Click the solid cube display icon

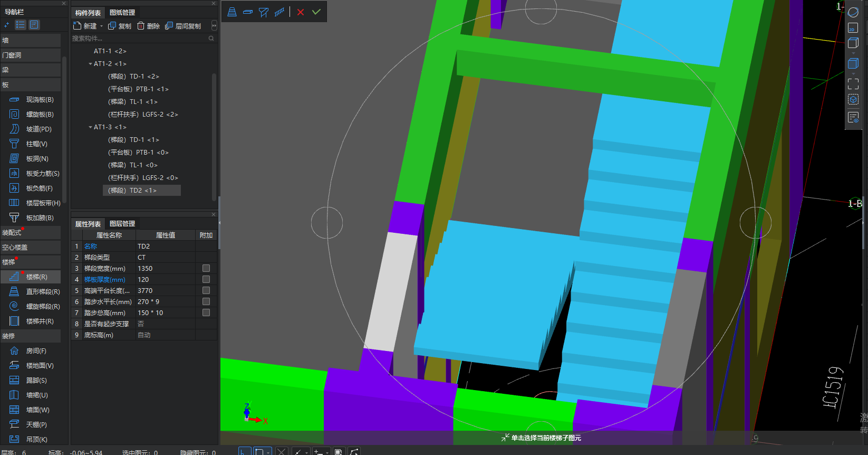(853, 63)
